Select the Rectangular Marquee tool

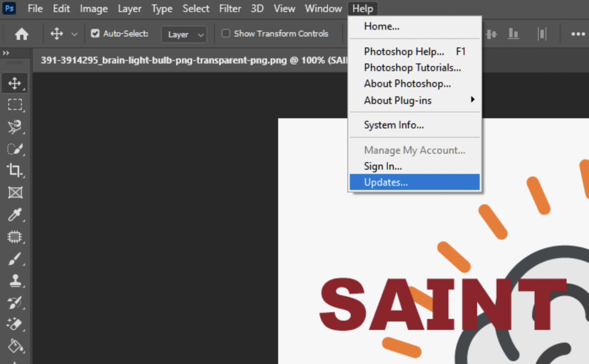(15, 105)
